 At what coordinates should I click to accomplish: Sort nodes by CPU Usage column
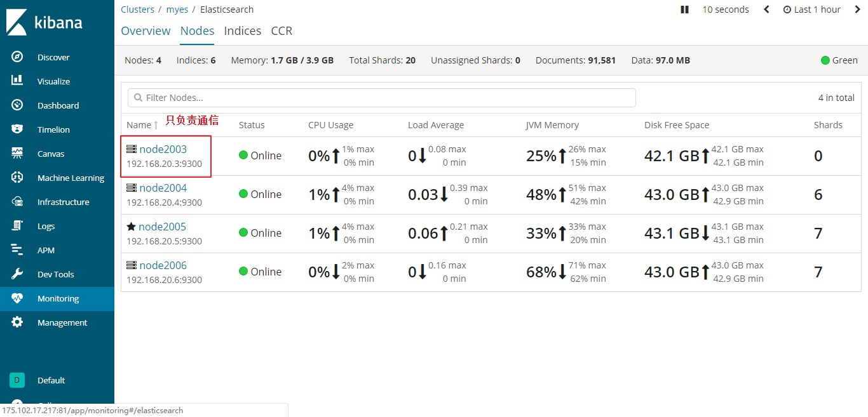[330, 125]
